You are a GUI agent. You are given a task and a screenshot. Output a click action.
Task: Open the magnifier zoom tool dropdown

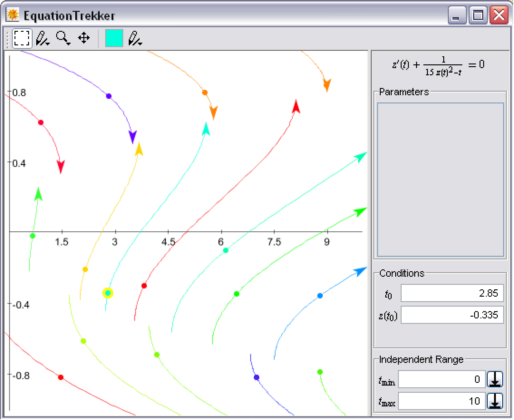63,39
